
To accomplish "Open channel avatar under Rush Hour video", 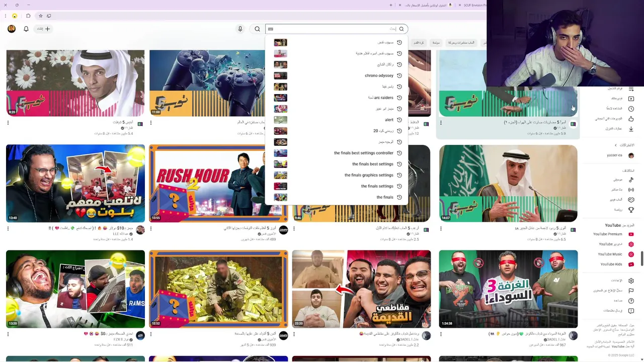I will pos(283,230).
